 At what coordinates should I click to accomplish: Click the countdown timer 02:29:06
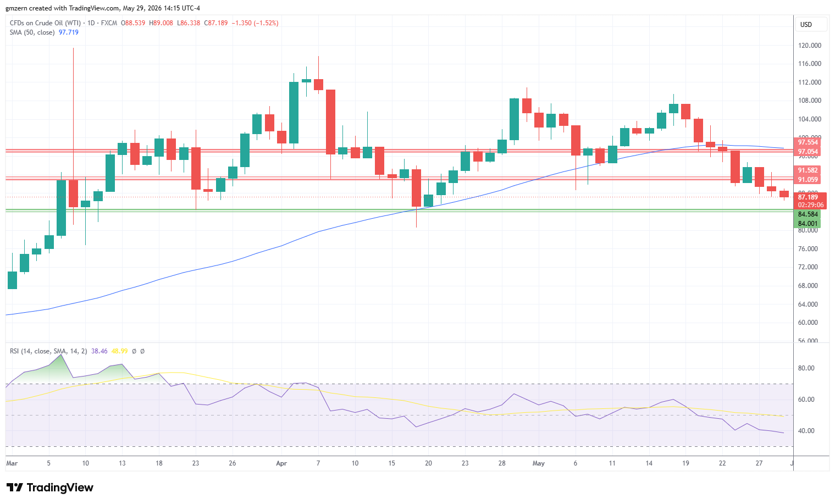tap(810, 205)
